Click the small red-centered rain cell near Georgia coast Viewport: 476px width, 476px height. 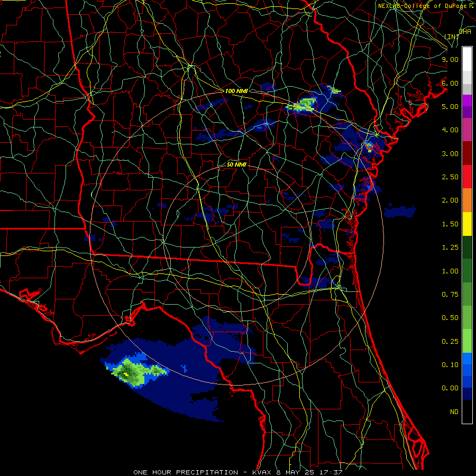[x=369, y=147]
